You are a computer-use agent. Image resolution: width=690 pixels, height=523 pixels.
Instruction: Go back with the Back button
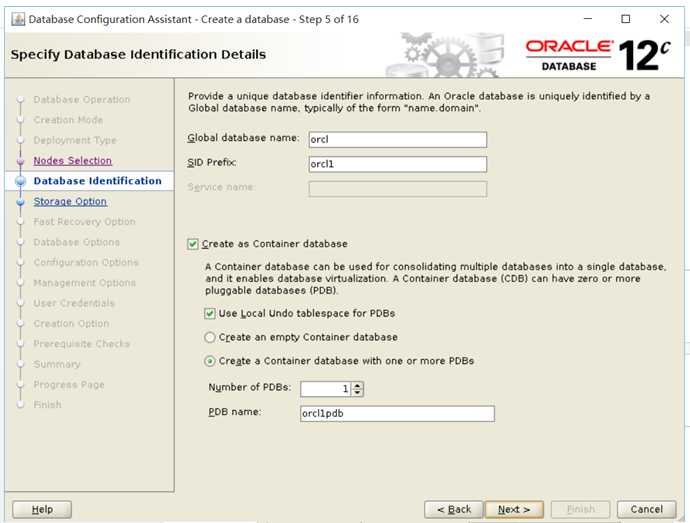point(454,509)
